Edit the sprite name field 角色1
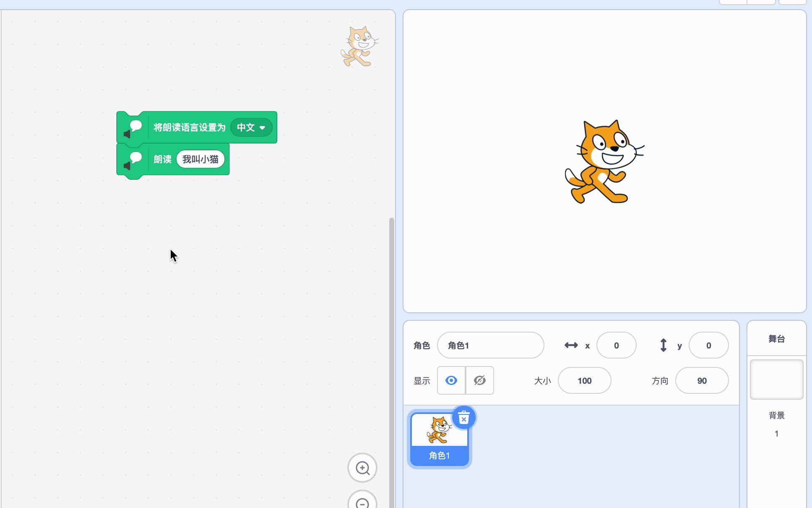Image resolution: width=812 pixels, height=508 pixels. tap(490, 345)
